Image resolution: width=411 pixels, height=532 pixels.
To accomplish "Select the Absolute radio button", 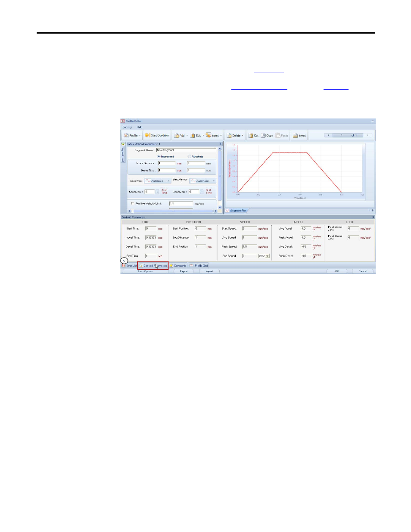I will [189, 156].
